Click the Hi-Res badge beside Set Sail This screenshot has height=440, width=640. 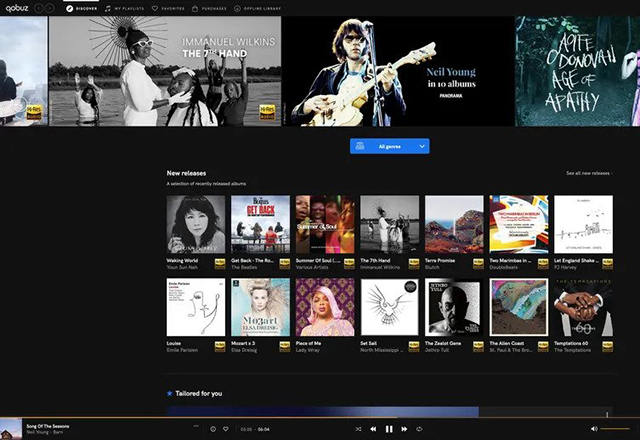click(x=414, y=347)
